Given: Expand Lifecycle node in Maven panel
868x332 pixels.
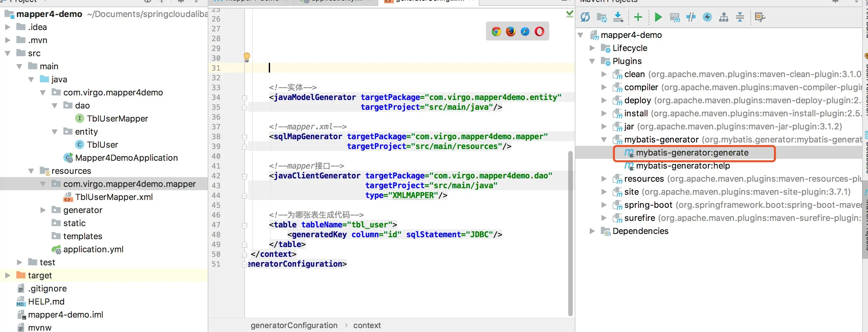Looking at the screenshot, I should 592,48.
